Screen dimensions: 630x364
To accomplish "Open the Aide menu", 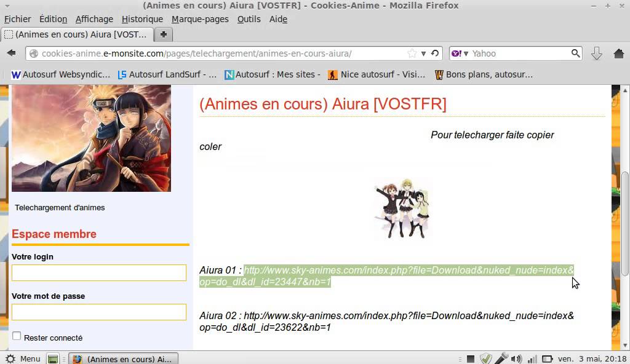I will tap(278, 19).
